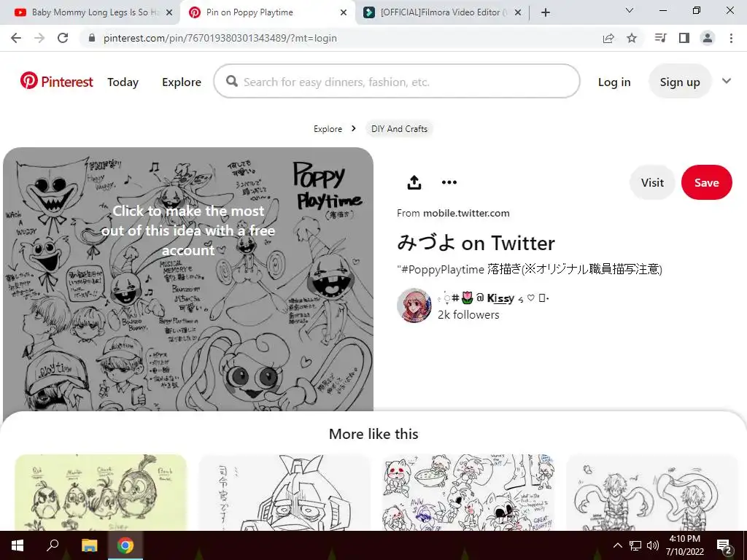Click the Chrome taskbar icon

125,545
